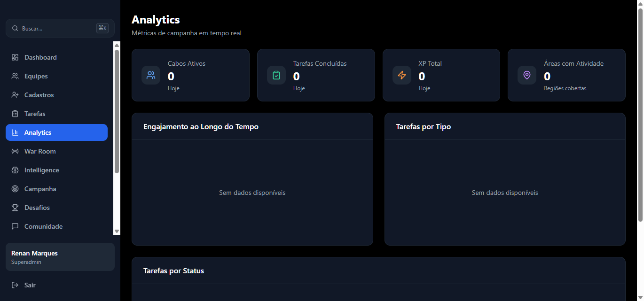Click the Desafios trophy icon
Image resolution: width=644 pixels, height=301 pixels.
pos(15,208)
